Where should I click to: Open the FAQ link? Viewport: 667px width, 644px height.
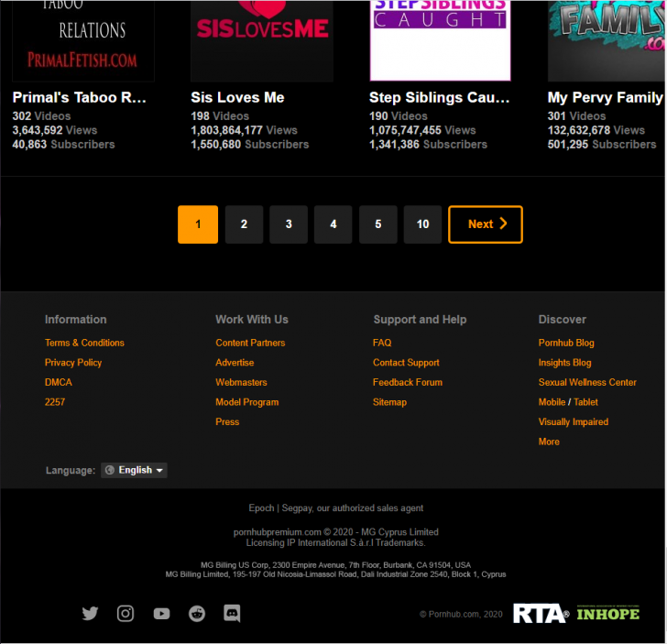pyautogui.click(x=382, y=343)
